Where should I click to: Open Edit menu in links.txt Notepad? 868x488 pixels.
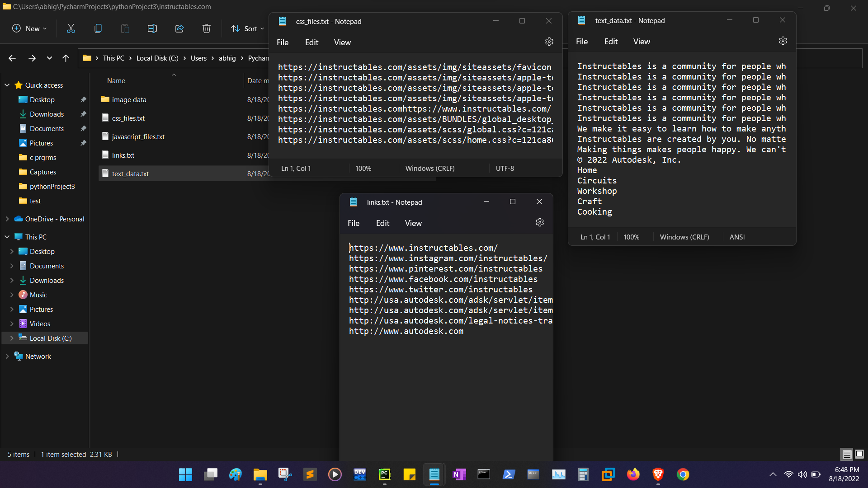click(x=382, y=223)
